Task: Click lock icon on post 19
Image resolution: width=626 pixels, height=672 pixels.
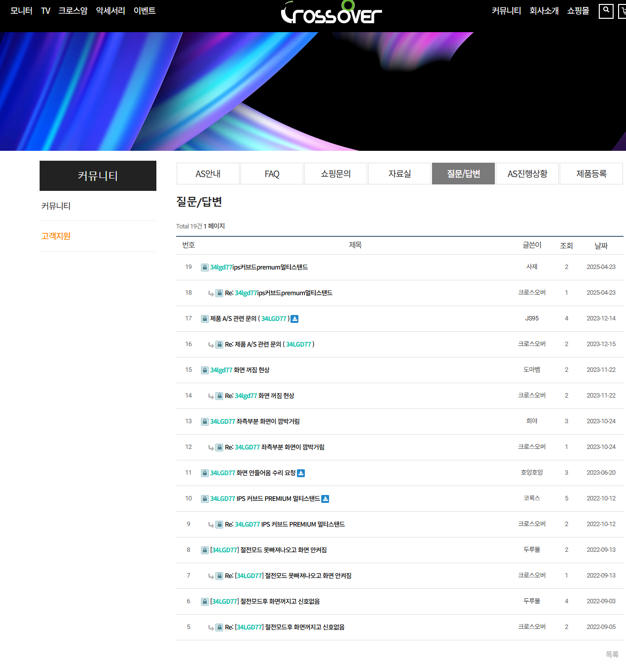Action: click(204, 267)
